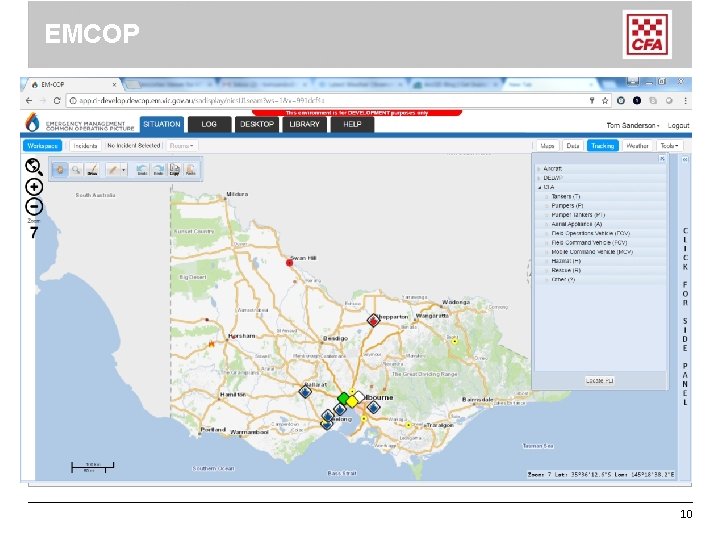Click the EMCOP flame logo
This screenshot has height=540, width=720.
(x=32, y=123)
